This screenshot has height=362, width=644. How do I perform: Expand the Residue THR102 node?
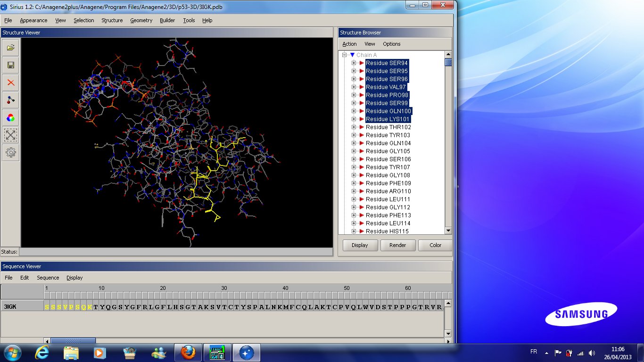point(354,127)
